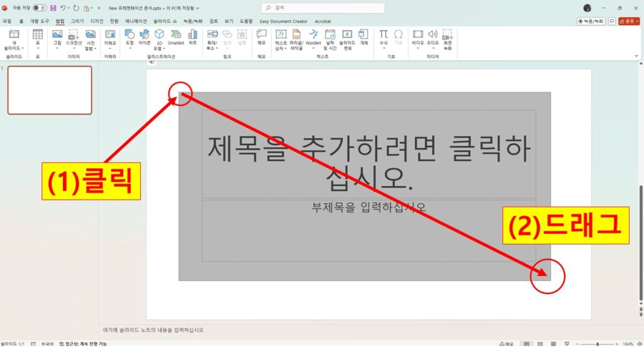644x362 pixels.
Task: Expand the 새 슬라이드 dropdown
Action: click(14, 48)
